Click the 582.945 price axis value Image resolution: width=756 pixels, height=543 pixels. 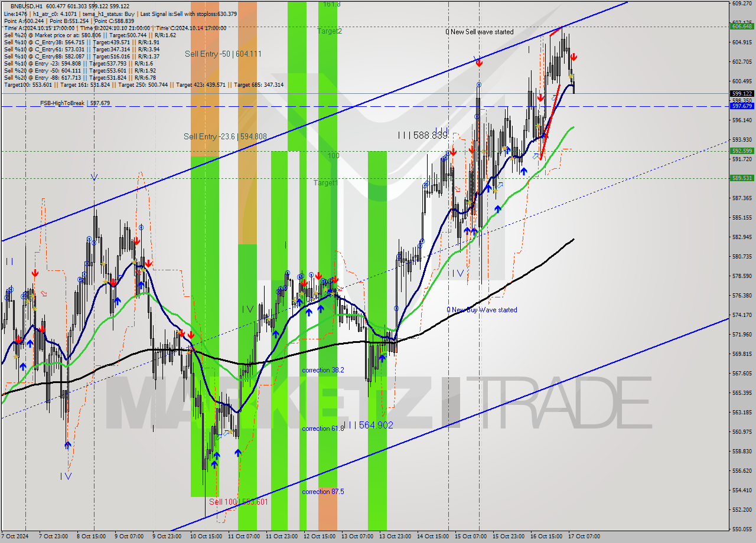741,237
